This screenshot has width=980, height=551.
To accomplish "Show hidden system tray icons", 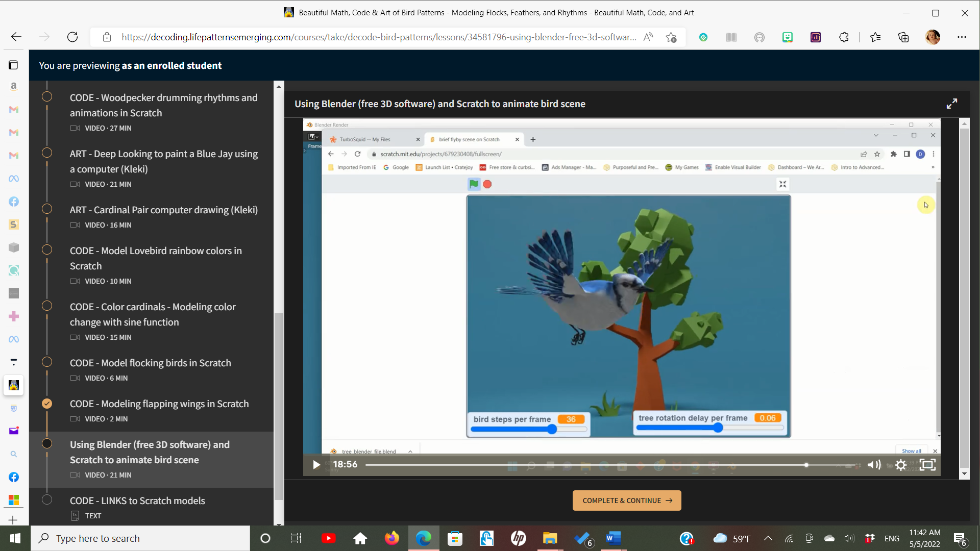I will [768, 538].
